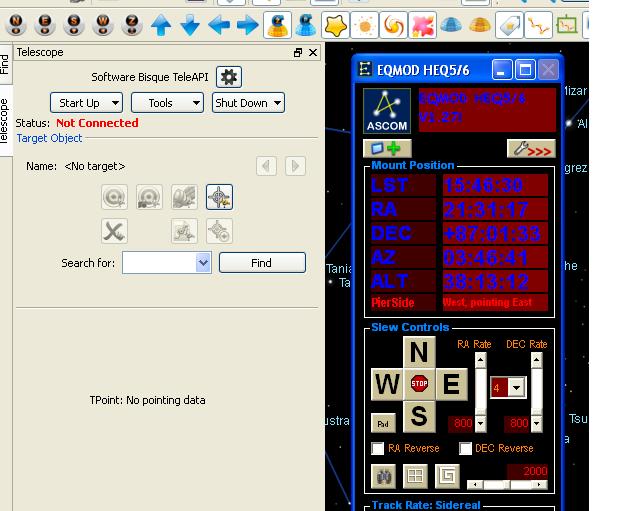Click the Search for input field
This screenshot has width=640, height=511.
coord(159,262)
